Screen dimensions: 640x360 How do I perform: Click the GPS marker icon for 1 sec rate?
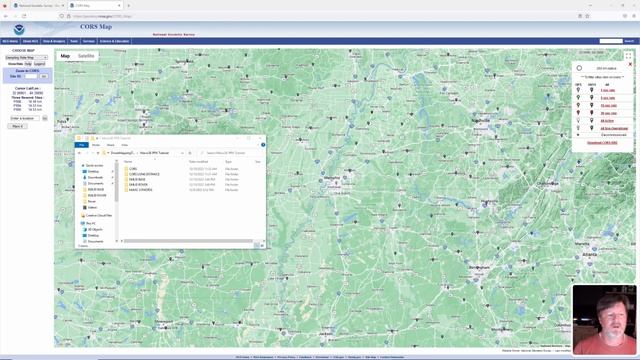[578, 90]
